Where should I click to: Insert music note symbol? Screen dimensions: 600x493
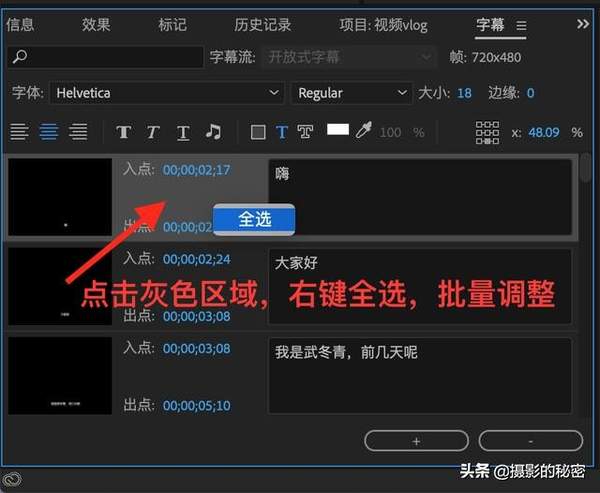point(213,132)
